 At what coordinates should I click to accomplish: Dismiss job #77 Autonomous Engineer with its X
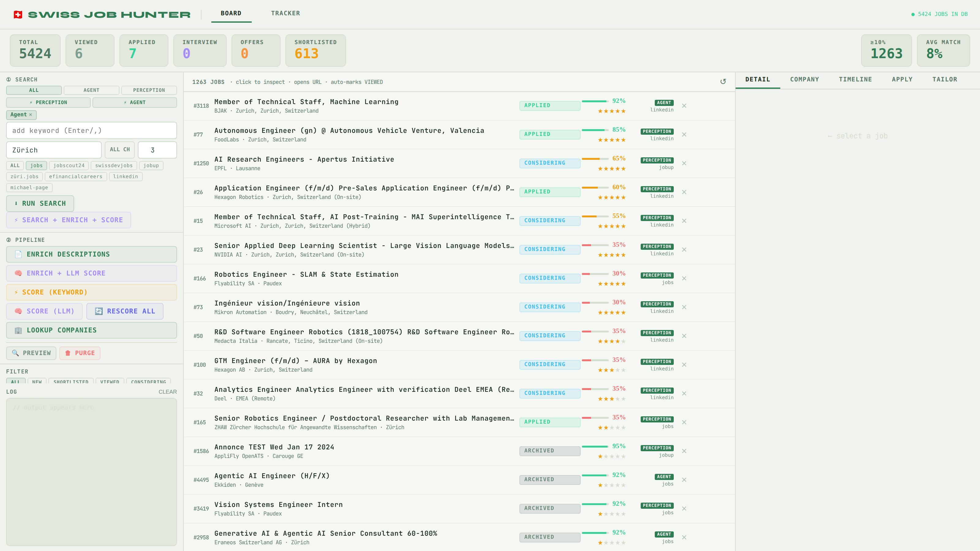pos(684,135)
